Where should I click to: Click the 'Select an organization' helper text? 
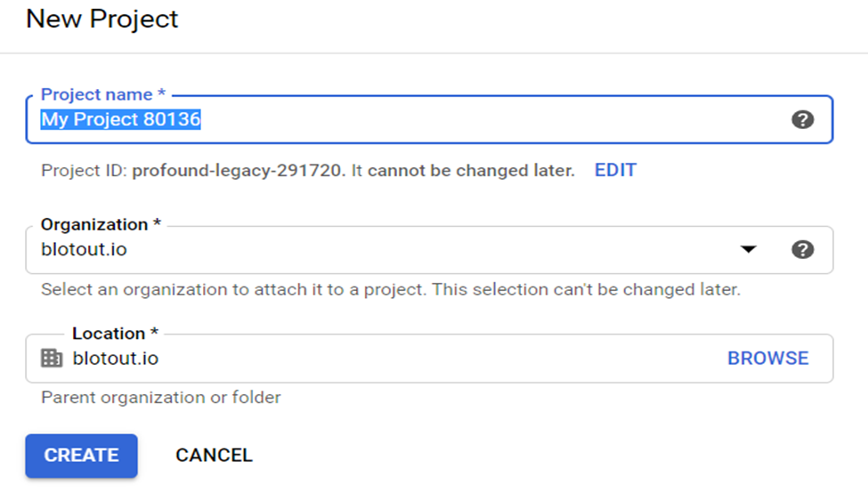[x=391, y=289]
